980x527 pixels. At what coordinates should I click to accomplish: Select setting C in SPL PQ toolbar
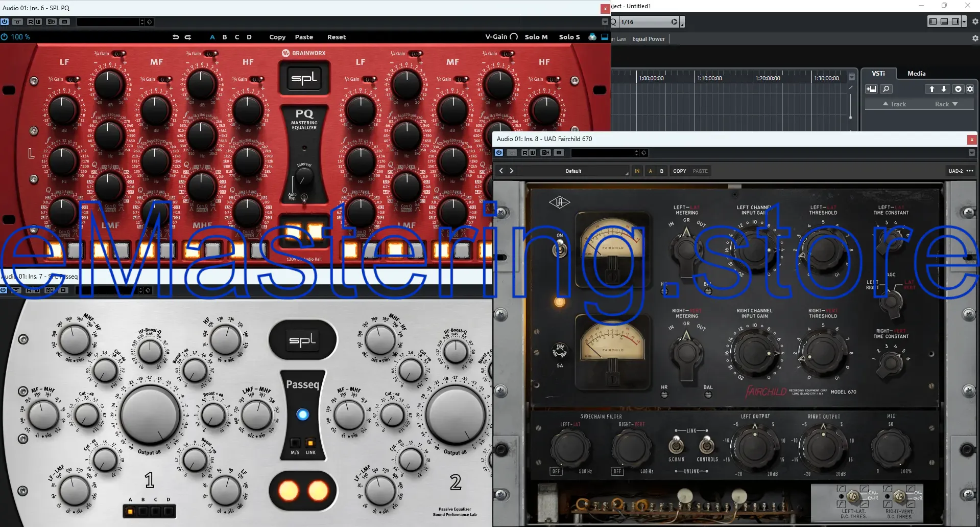[x=237, y=37]
